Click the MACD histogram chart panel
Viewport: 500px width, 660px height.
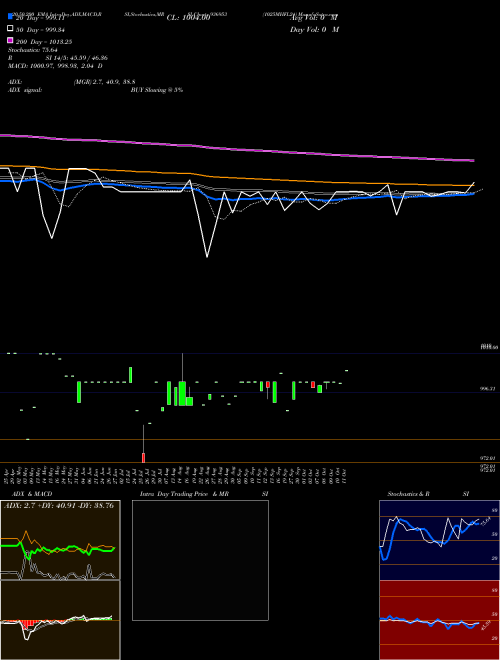click(x=60, y=620)
